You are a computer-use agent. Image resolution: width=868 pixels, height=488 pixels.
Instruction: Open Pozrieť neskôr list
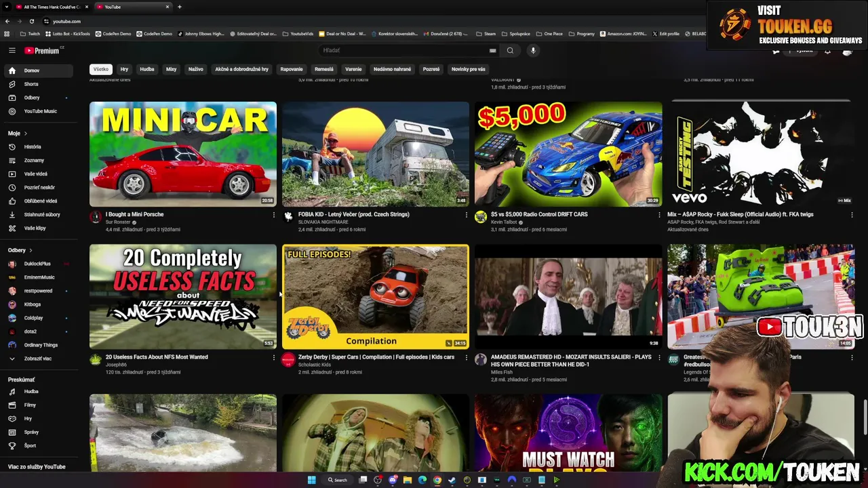(x=39, y=188)
